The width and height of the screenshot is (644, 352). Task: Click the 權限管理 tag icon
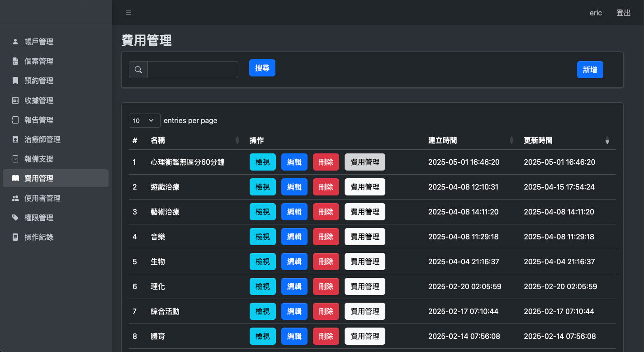pos(14,217)
